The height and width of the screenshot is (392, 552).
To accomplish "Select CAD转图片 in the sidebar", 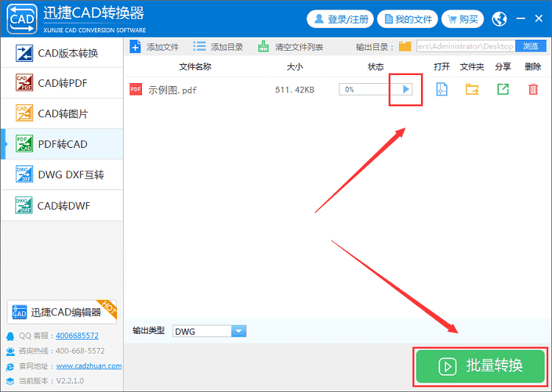I will click(x=63, y=114).
